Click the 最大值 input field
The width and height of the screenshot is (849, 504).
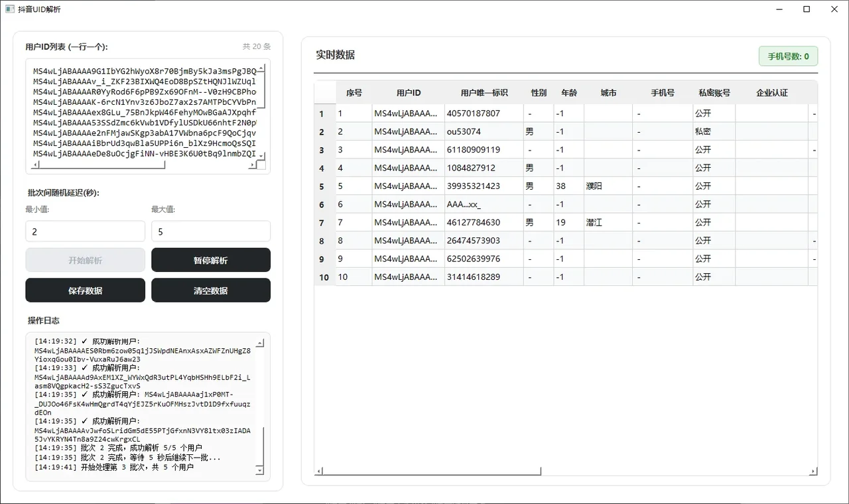click(211, 231)
